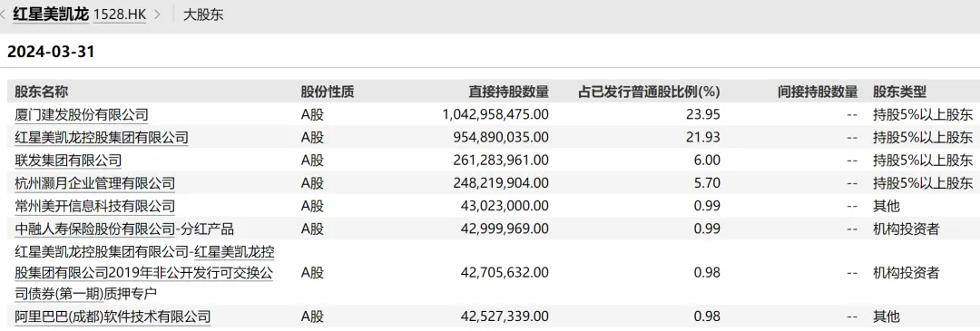Open the 红星美凯龙 stock name link

click(51, 14)
